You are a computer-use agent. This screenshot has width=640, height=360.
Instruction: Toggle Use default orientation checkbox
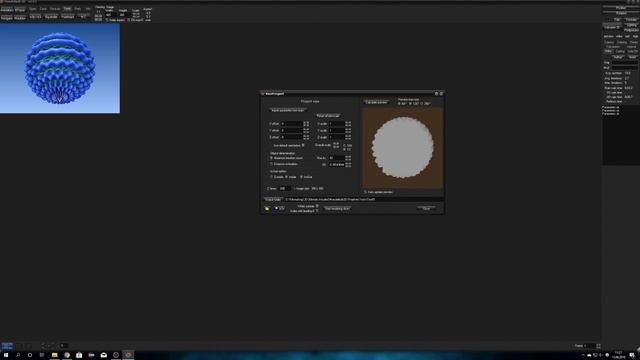(303, 145)
